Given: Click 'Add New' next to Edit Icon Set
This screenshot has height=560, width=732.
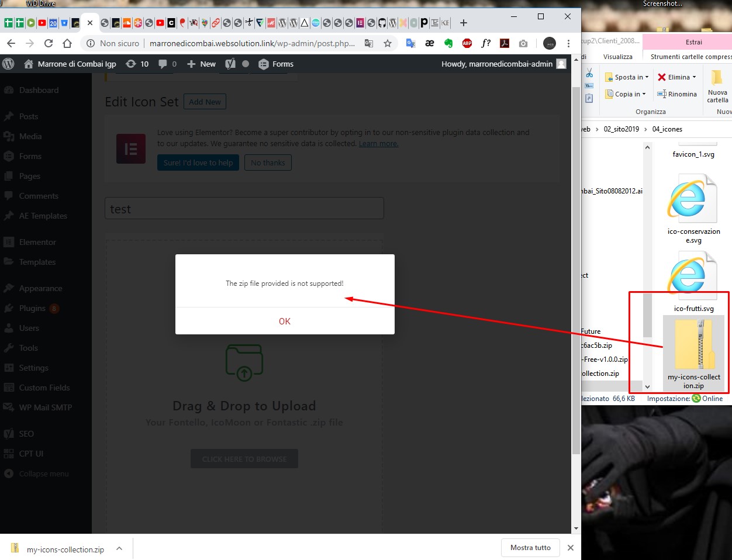Looking at the screenshot, I should (205, 102).
